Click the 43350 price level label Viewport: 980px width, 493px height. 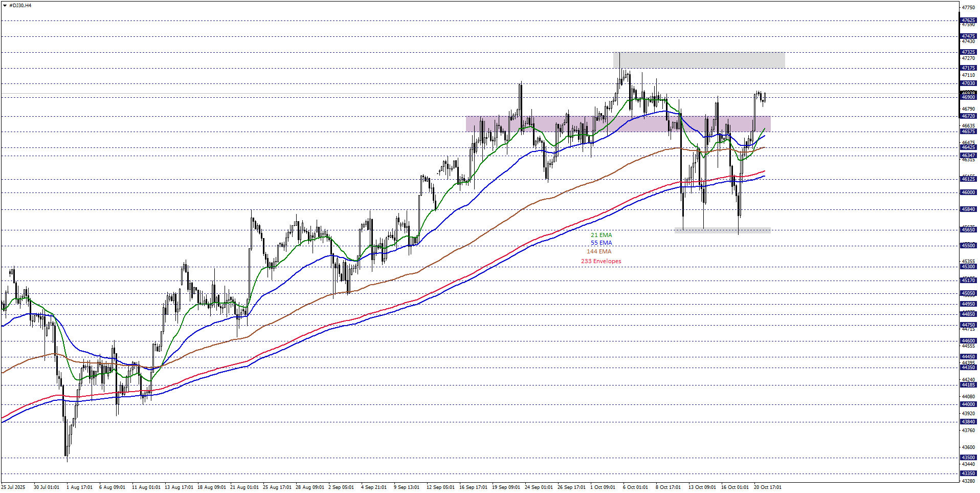click(968, 474)
